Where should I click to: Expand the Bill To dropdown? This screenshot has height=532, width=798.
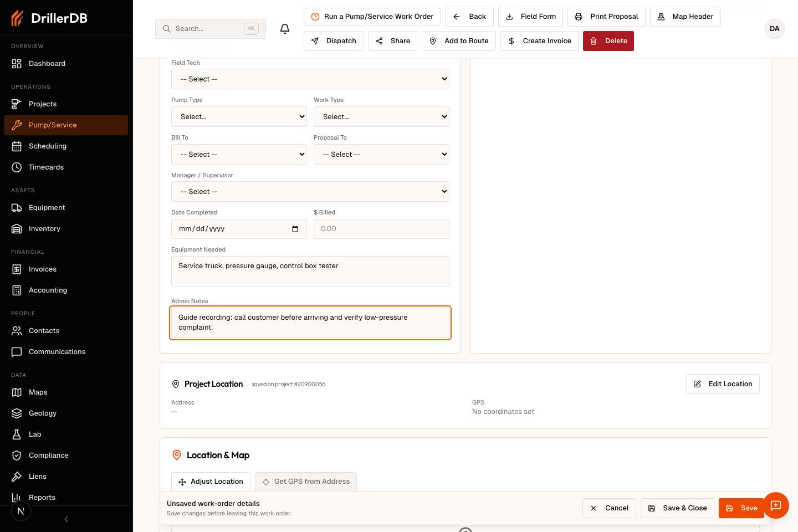pos(239,155)
